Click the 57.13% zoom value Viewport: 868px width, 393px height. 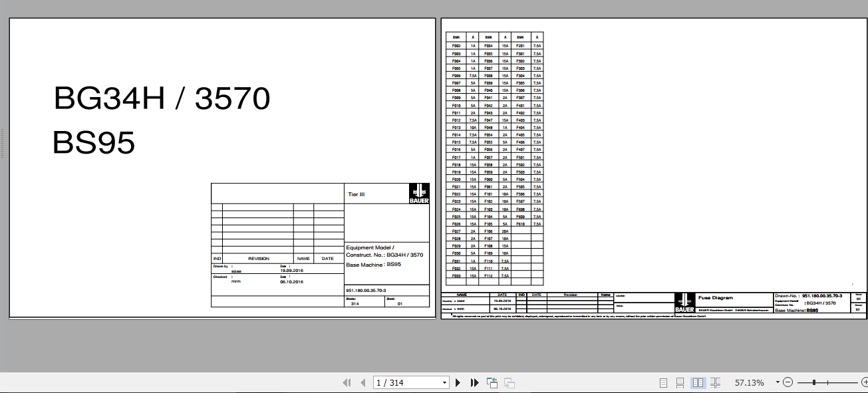coord(750,383)
